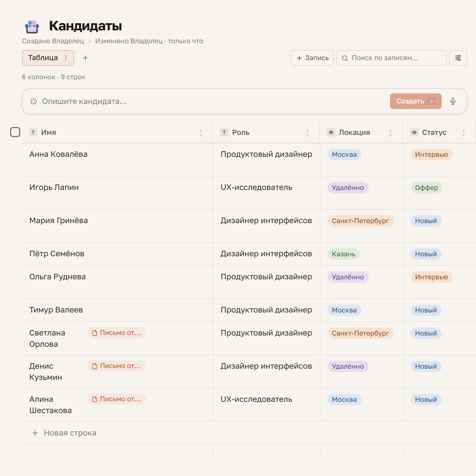Click the text type icon of Имя column
The height and width of the screenshot is (476, 476).
(33, 132)
